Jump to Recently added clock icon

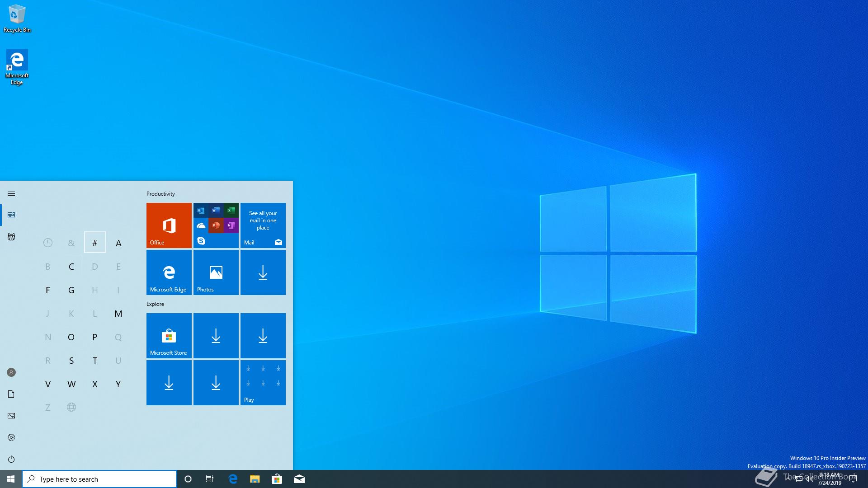coord(47,243)
